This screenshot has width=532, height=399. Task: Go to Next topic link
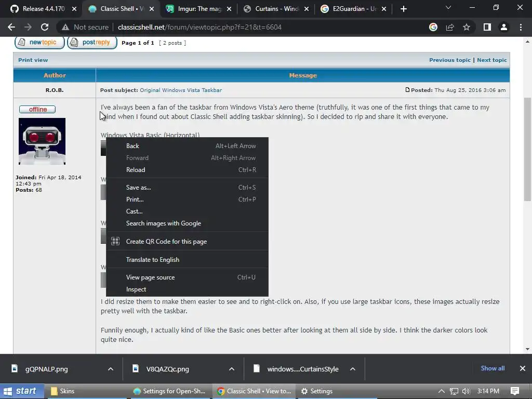click(x=491, y=60)
